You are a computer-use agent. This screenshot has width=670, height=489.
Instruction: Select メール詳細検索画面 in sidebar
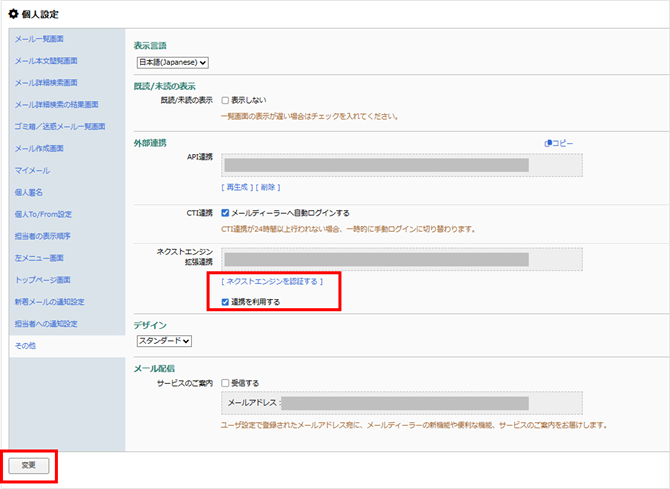46,82
